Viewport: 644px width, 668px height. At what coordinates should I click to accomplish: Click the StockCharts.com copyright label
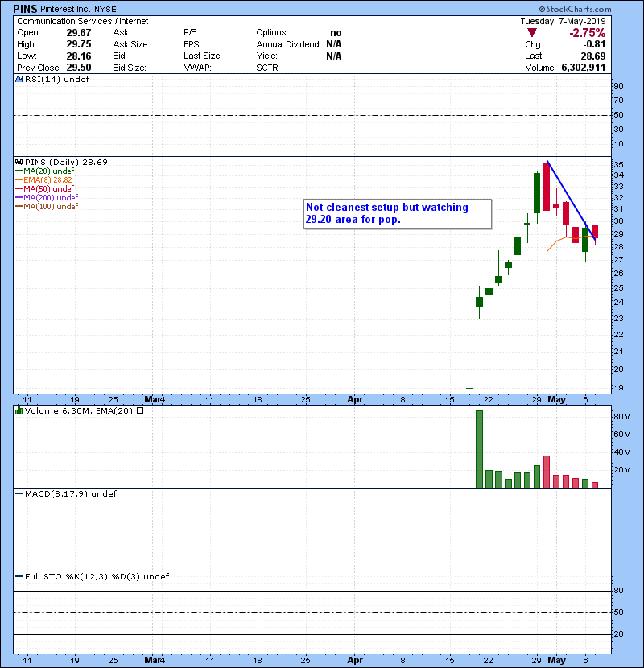(x=575, y=9)
